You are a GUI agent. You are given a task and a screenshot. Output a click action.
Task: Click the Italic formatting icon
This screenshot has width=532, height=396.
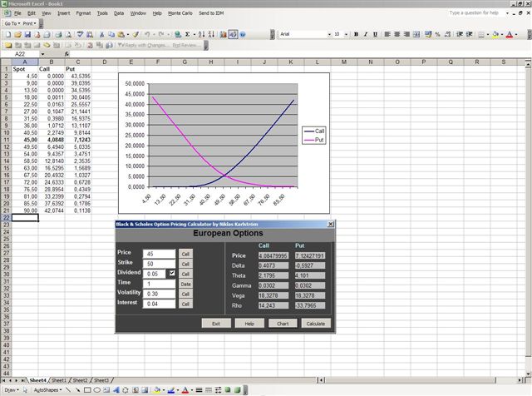pyautogui.click(x=365, y=34)
